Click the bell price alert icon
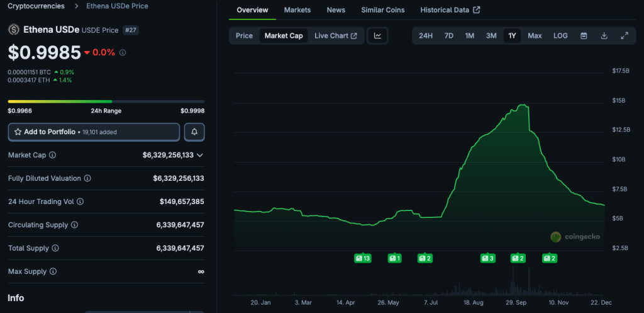644x313 pixels. pyautogui.click(x=194, y=132)
